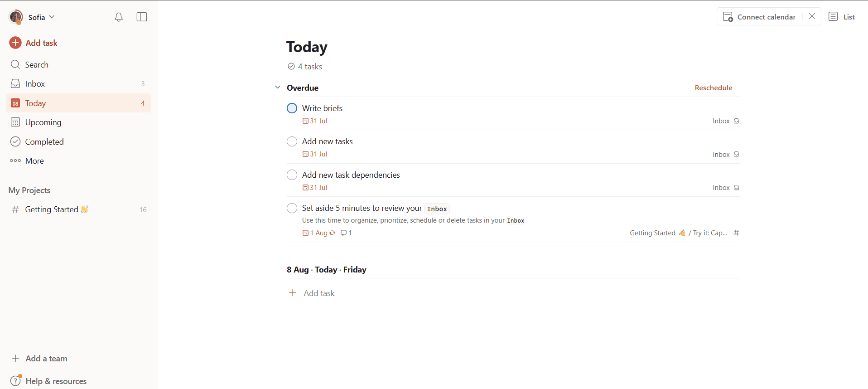Open the Completed view
The image size is (868, 389).
(x=44, y=142)
